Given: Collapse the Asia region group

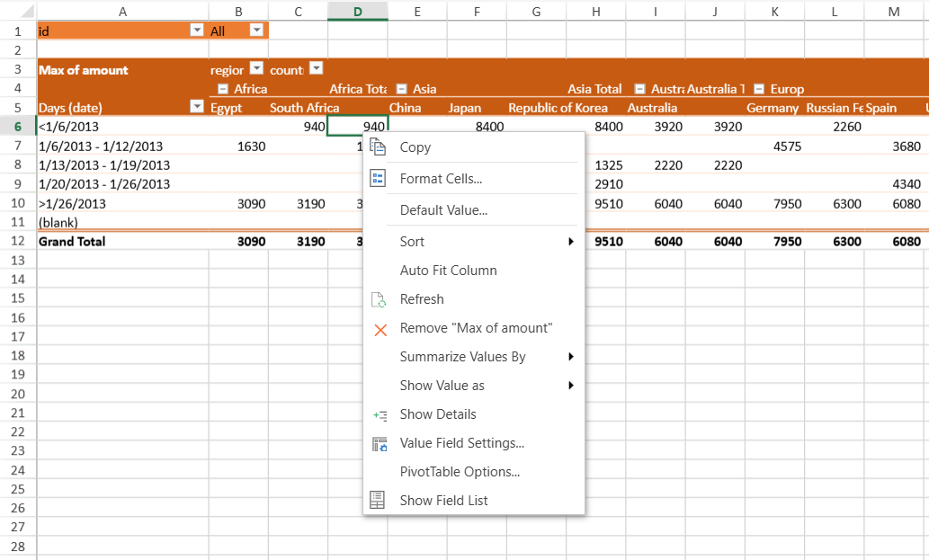Looking at the screenshot, I should (401, 89).
